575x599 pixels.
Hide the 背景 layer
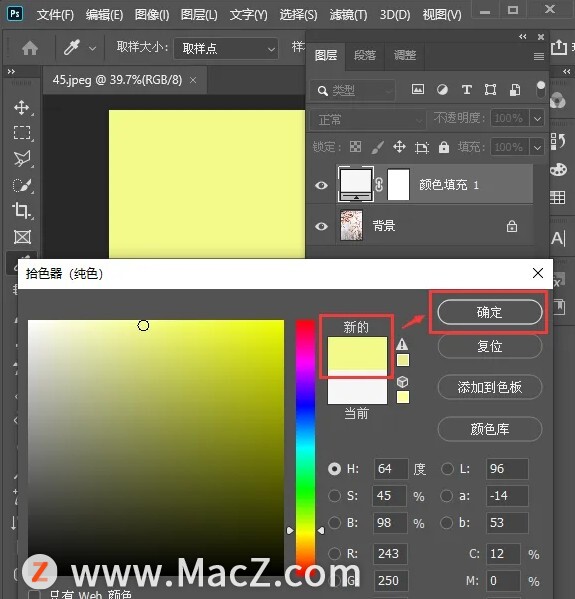321,226
